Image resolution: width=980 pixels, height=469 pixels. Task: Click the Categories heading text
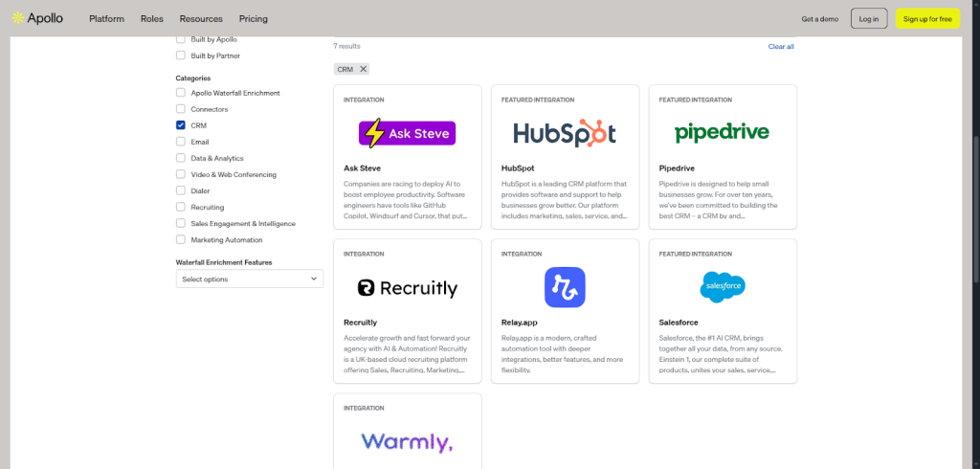click(193, 78)
